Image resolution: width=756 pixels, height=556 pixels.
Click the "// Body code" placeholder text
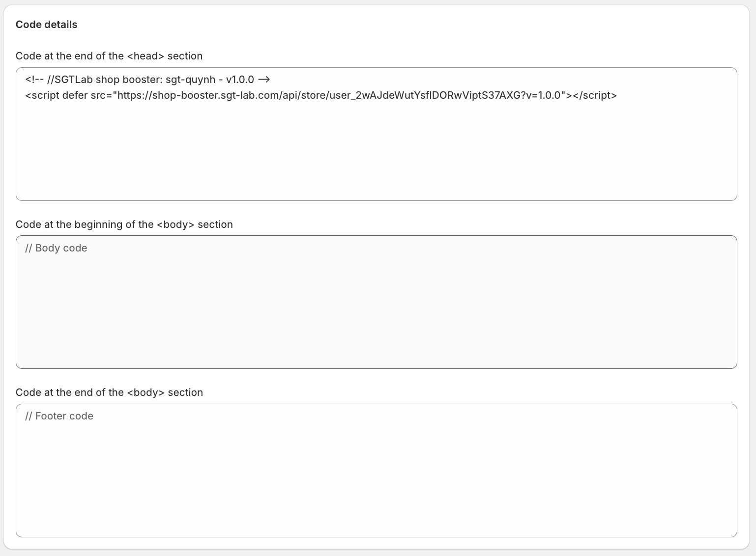[x=56, y=248]
